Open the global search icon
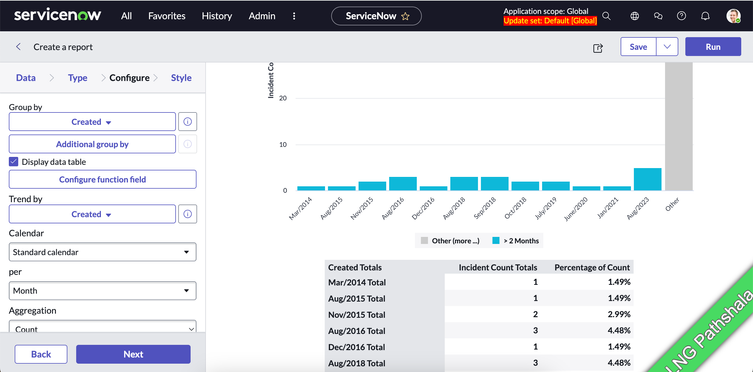This screenshot has width=753, height=372. [607, 16]
